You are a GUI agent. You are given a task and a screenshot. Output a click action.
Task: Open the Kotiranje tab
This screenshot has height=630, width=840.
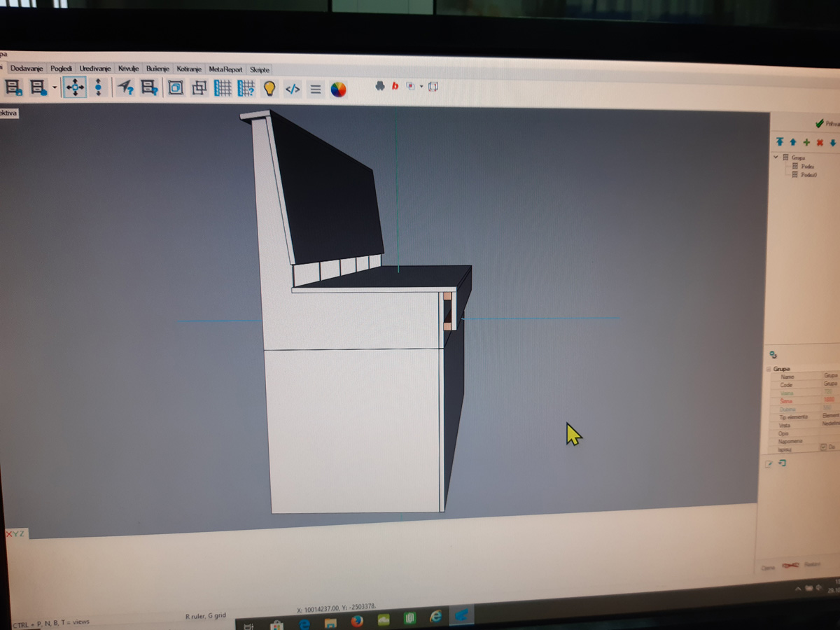coord(190,69)
